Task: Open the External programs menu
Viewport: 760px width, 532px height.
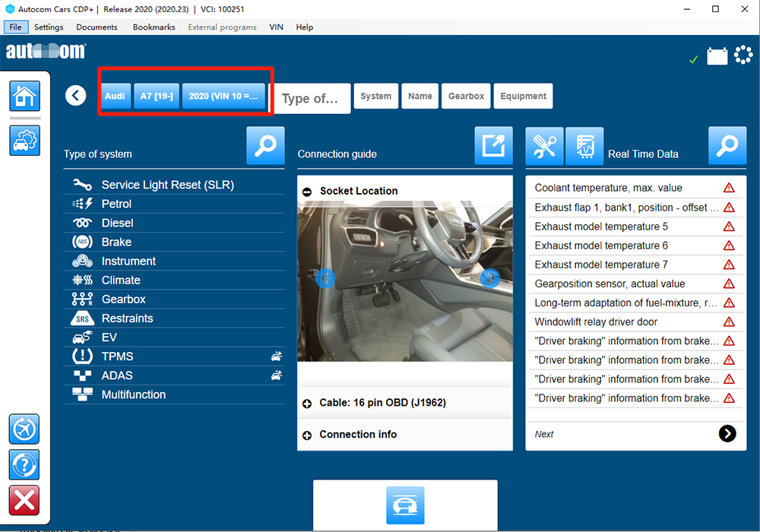Action: tap(222, 27)
